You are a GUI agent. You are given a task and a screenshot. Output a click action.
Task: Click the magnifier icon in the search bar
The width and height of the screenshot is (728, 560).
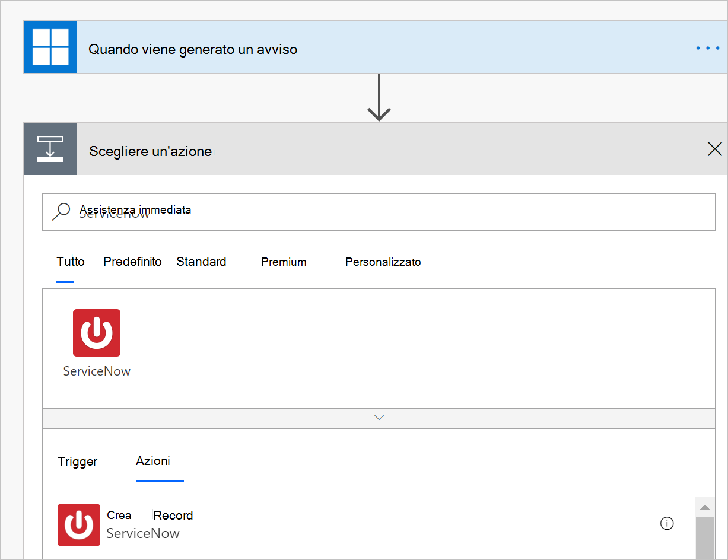(x=61, y=211)
